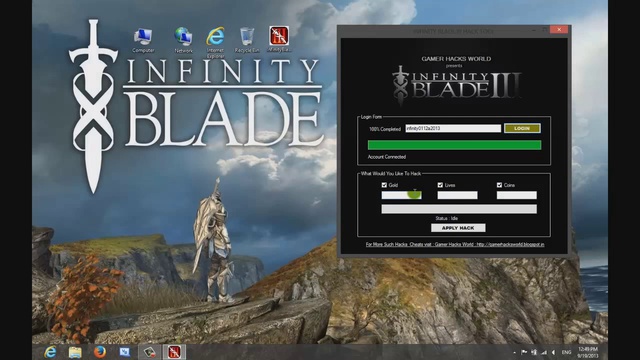Open the Computer desktop icon
Viewport: 640px width, 360px height.
(x=143, y=40)
